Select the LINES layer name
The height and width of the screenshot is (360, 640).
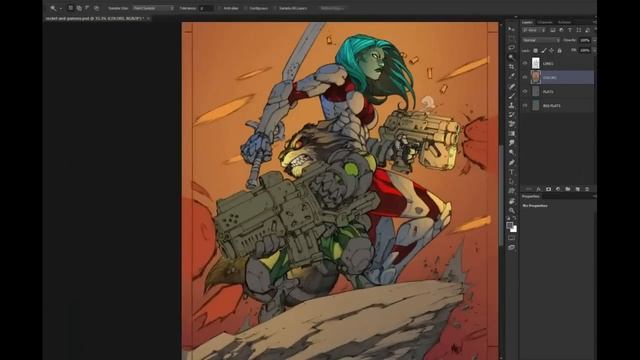(x=548, y=64)
